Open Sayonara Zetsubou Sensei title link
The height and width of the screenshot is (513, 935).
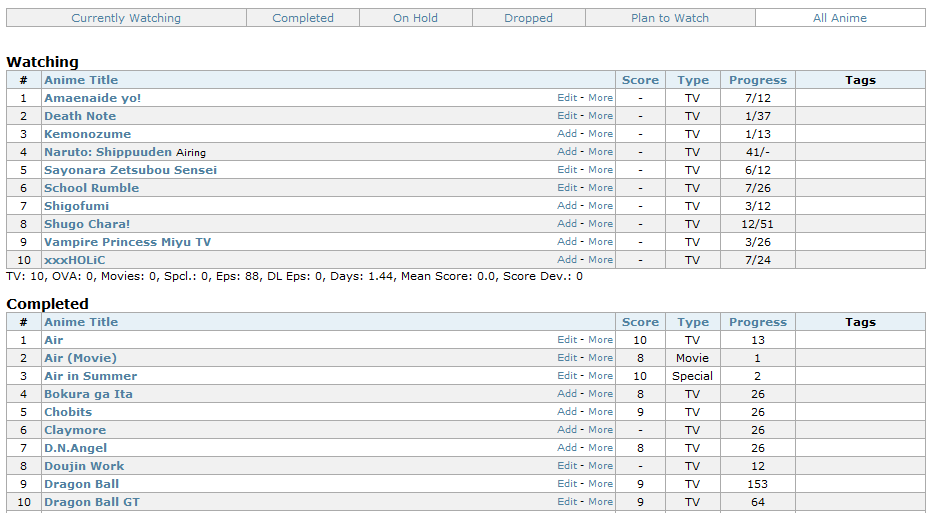[x=131, y=169]
